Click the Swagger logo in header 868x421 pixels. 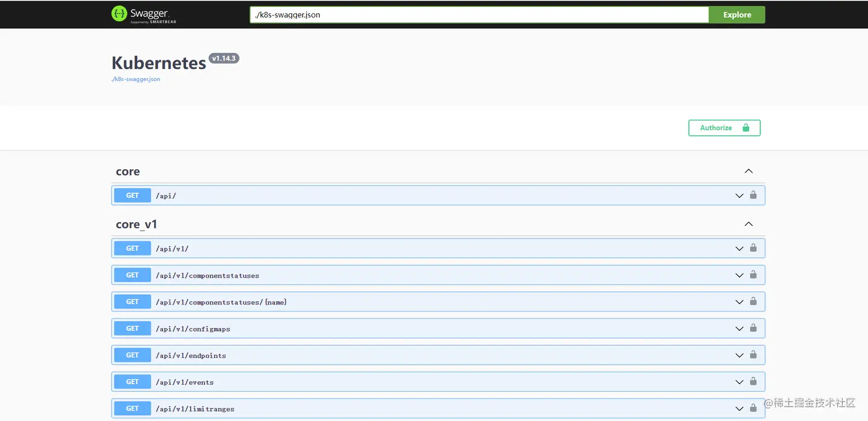pos(144,14)
